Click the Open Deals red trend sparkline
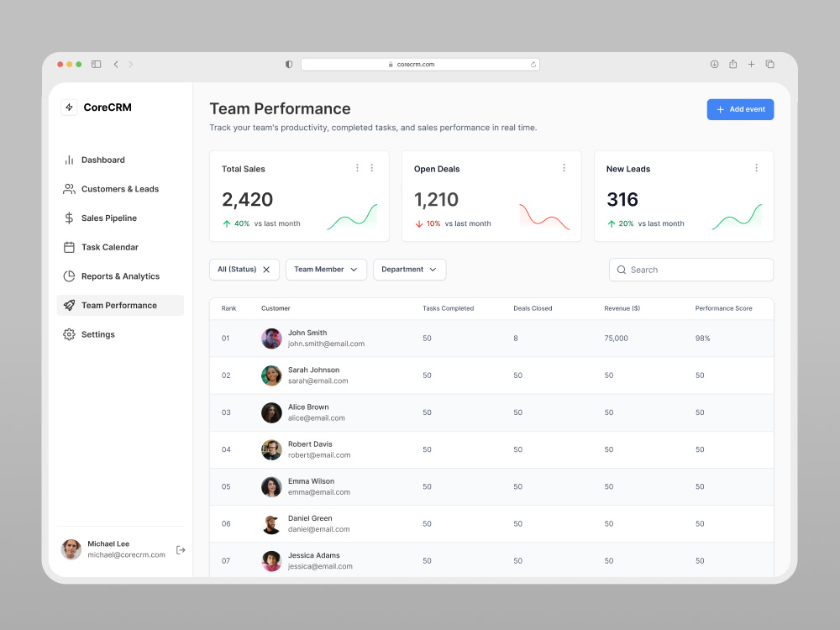This screenshot has width=840, height=630. (544, 217)
